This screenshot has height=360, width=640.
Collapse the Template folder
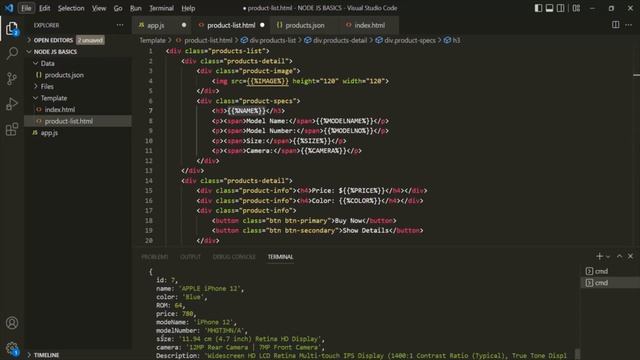pos(54,98)
